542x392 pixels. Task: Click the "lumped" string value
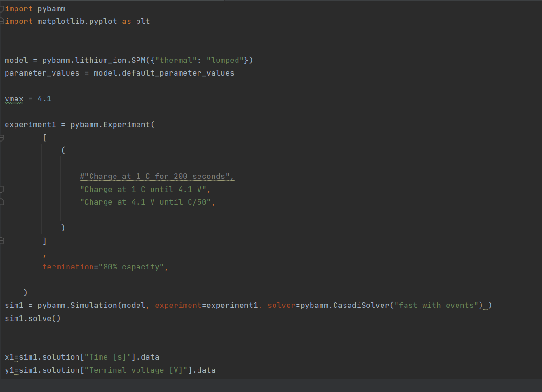pyautogui.click(x=225, y=61)
